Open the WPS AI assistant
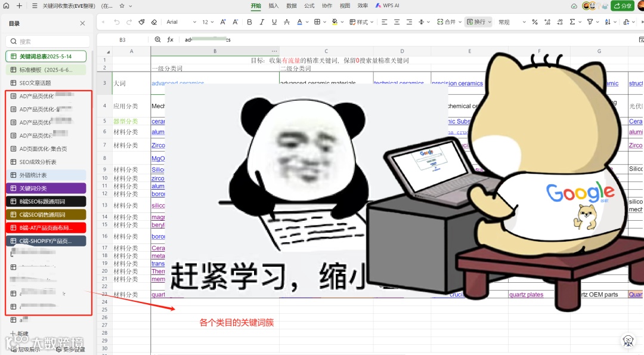 click(x=388, y=6)
